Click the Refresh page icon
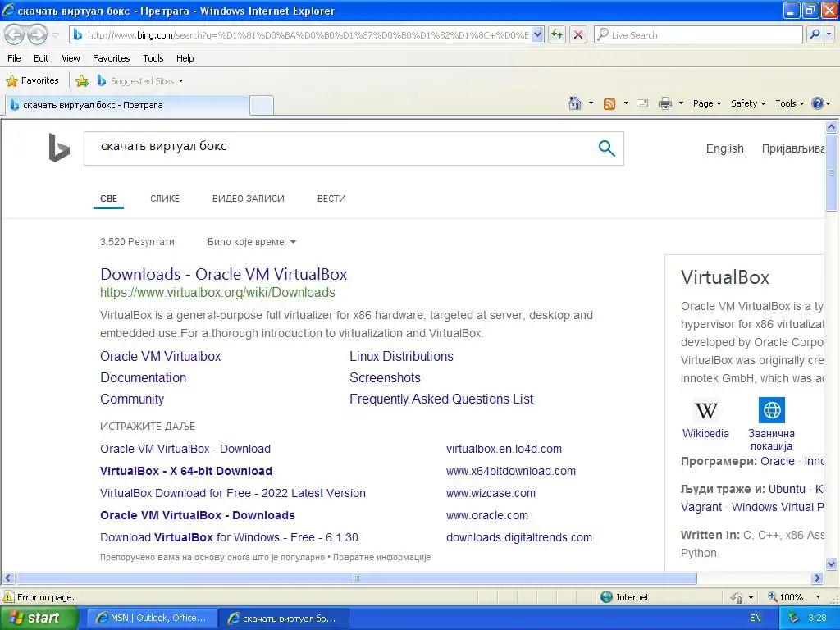Screen dimensions: 840x630 pos(557,35)
